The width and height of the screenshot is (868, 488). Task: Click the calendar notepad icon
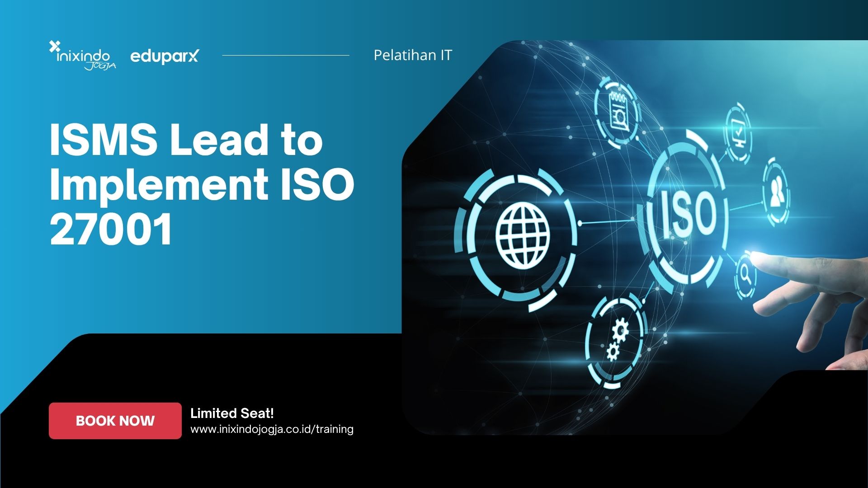click(x=618, y=112)
